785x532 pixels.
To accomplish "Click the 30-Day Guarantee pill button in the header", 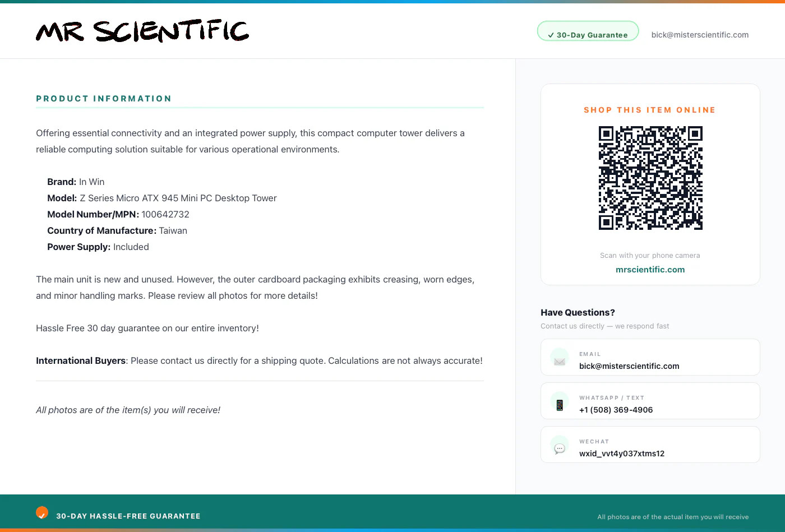I will click(588, 31).
